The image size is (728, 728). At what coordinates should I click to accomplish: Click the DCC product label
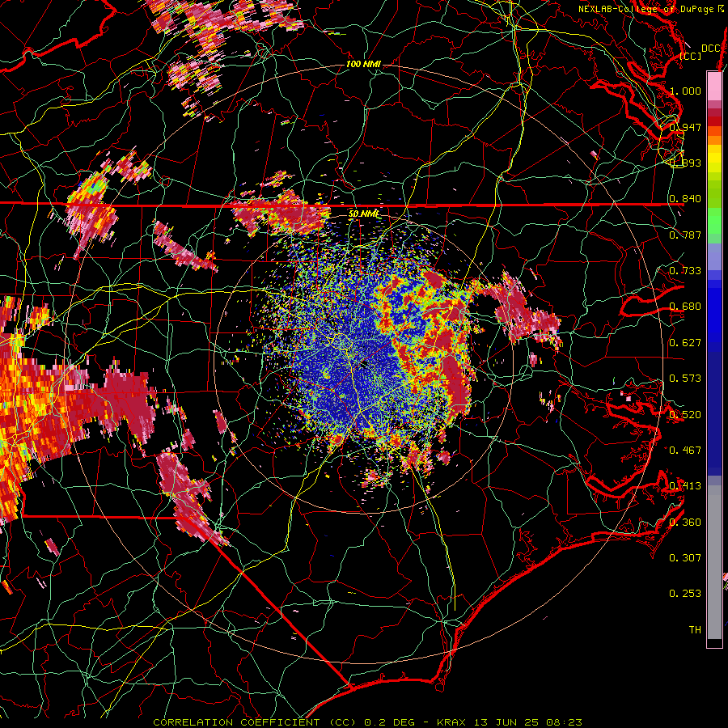click(710, 49)
